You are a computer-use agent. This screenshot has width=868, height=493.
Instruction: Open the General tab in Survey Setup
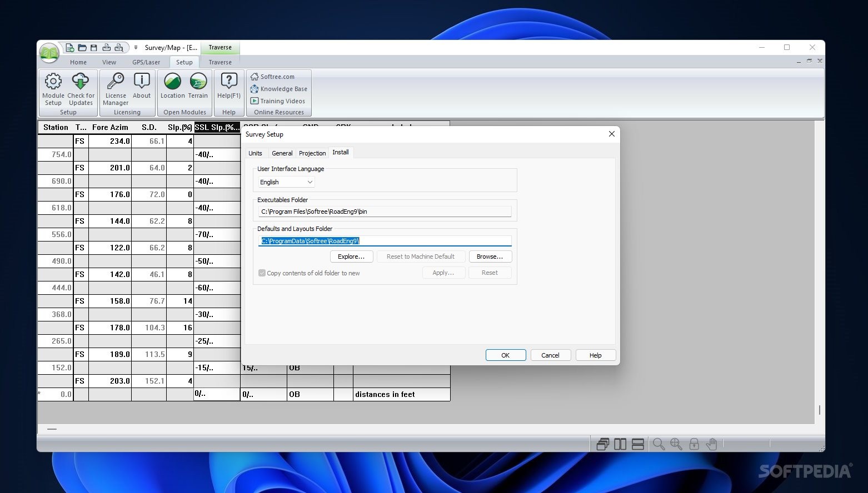[x=282, y=153]
